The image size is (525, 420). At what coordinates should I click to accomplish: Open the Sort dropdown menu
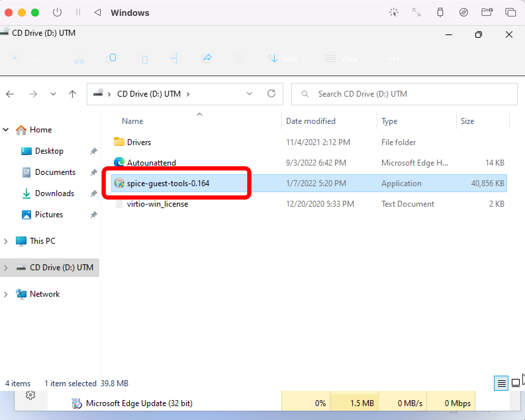pos(286,59)
